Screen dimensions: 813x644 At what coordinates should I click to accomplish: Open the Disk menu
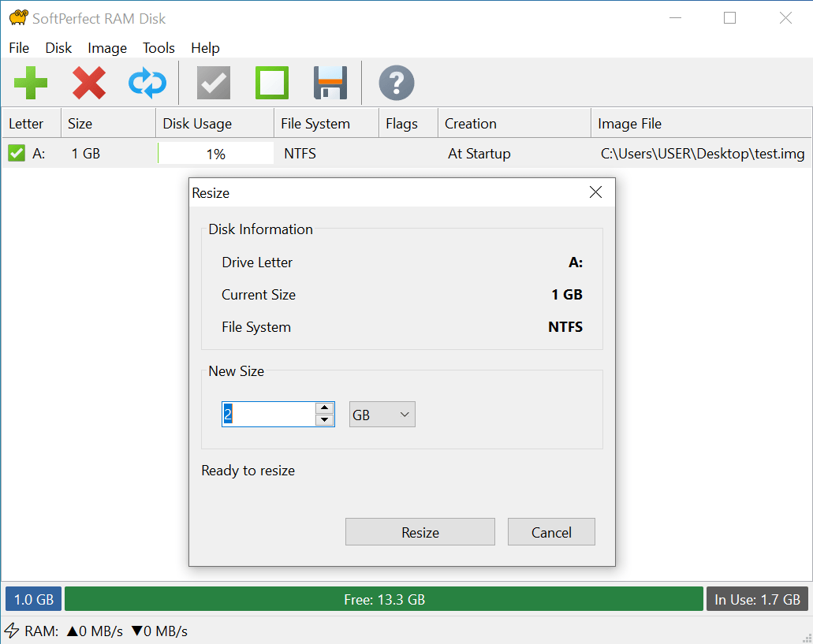coord(58,48)
